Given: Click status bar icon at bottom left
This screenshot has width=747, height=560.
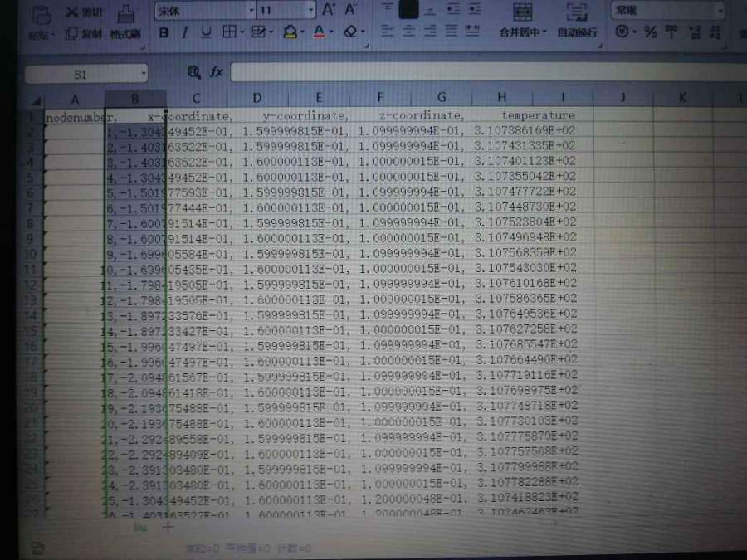Looking at the screenshot, I should click(38, 548).
